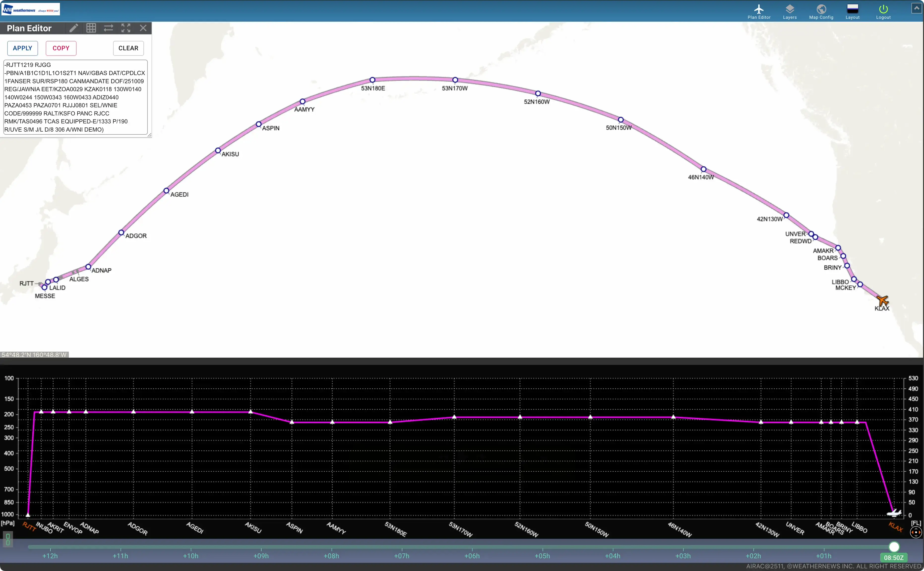This screenshot has height=571, width=924.
Task: Switch to grid table view icon
Action: pos(91,28)
